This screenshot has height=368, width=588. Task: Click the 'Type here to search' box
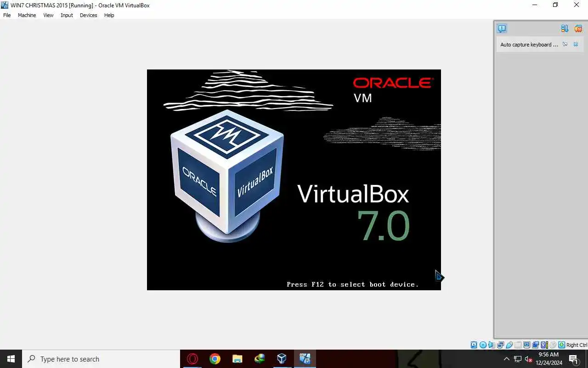point(101,359)
